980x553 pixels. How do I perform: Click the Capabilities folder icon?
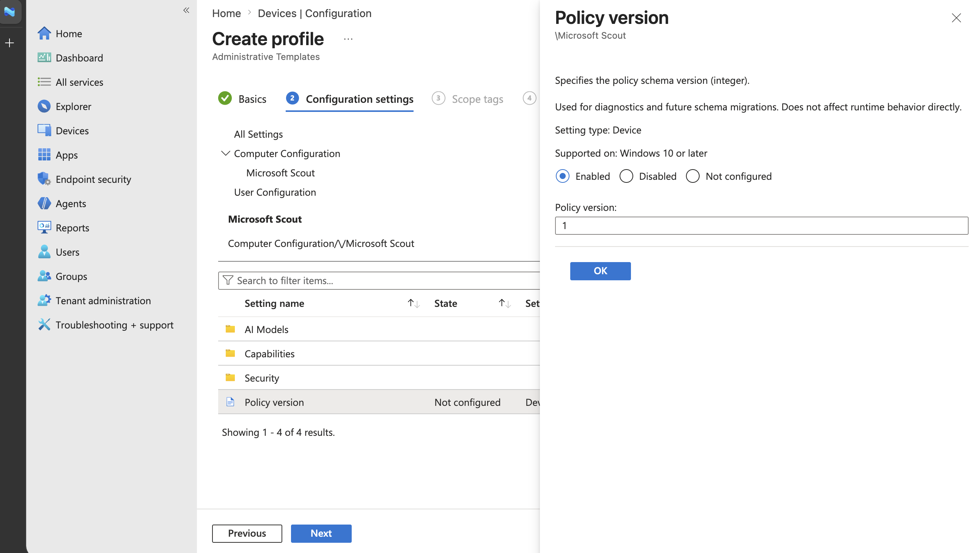tap(230, 353)
